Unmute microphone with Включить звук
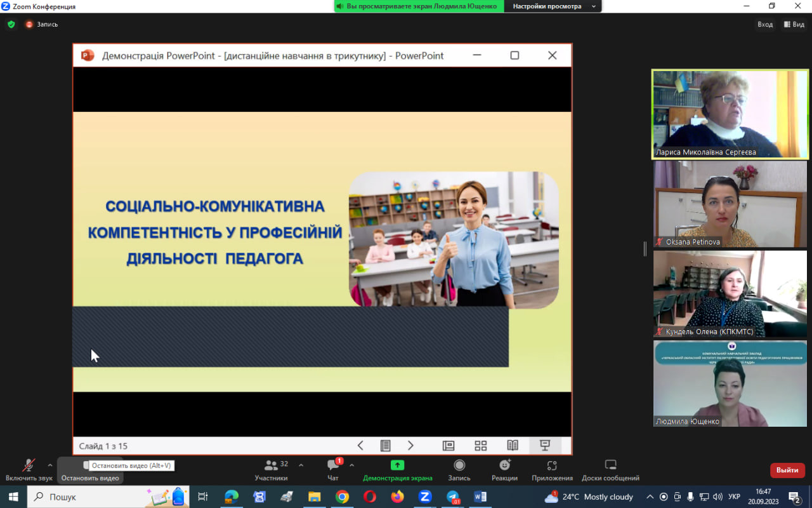The height and width of the screenshot is (508, 812). coord(29,469)
